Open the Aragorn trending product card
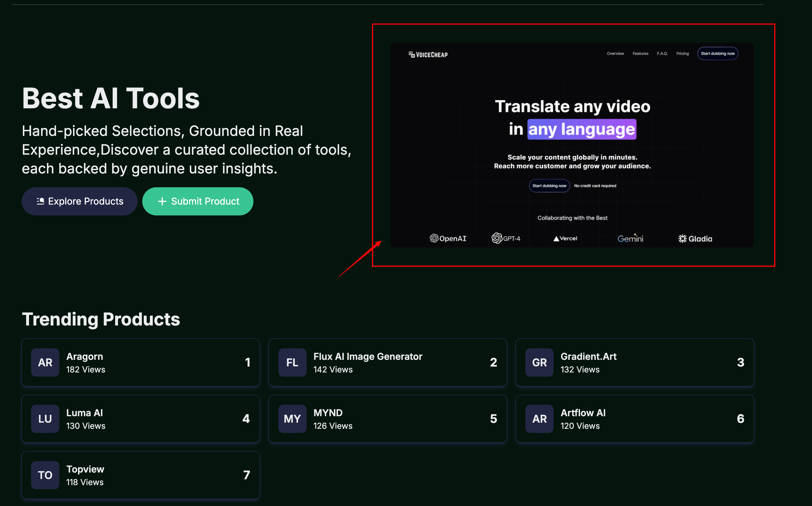 [x=141, y=362]
